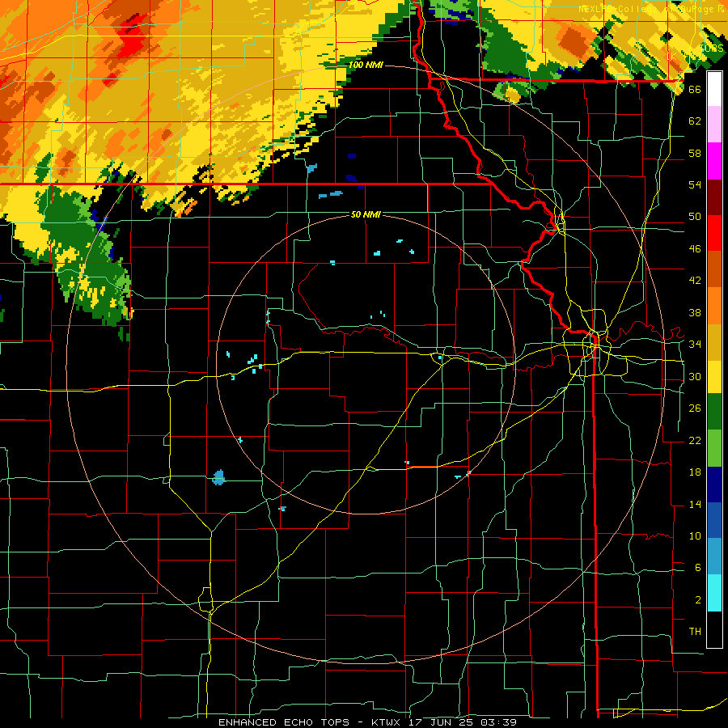Click the "ENHANCED ECHO TOPS" caption text
728x728 pixels.
pos(284,722)
